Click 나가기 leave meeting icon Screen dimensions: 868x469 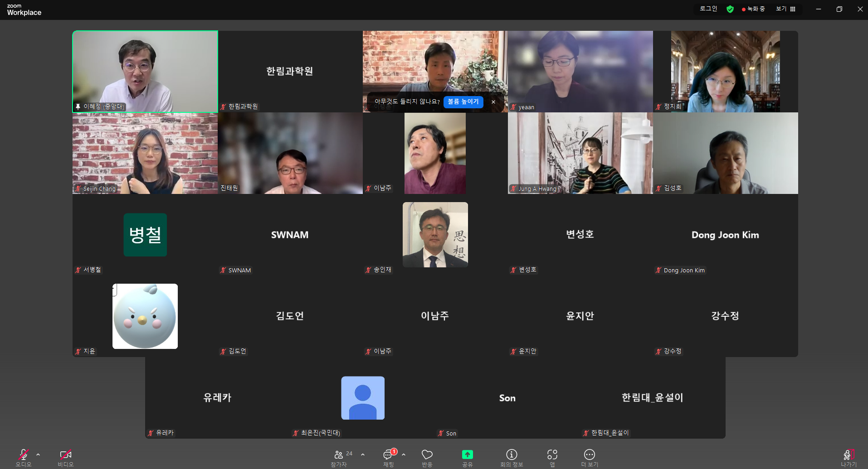[849, 458]
